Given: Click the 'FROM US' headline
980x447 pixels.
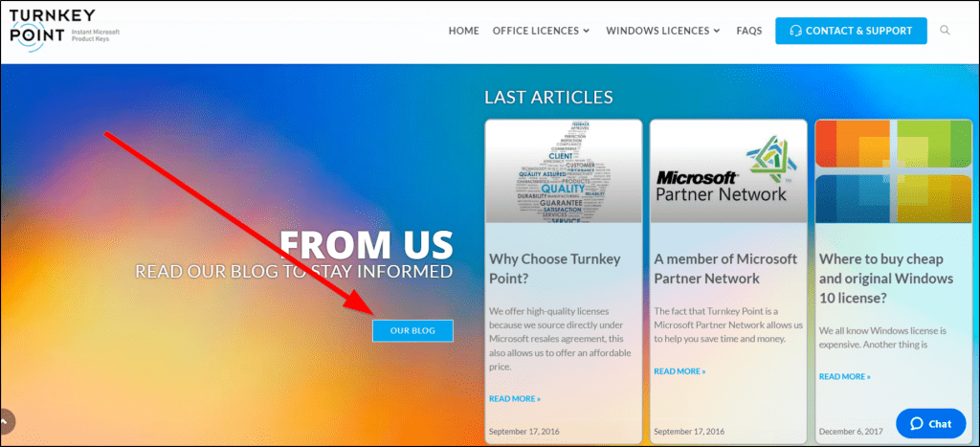Looking at the screenshot, I should [x=366, y=244].
